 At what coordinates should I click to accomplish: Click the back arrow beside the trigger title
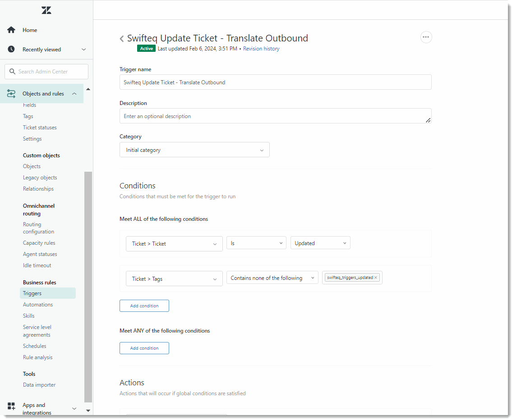tap(121, 39)
